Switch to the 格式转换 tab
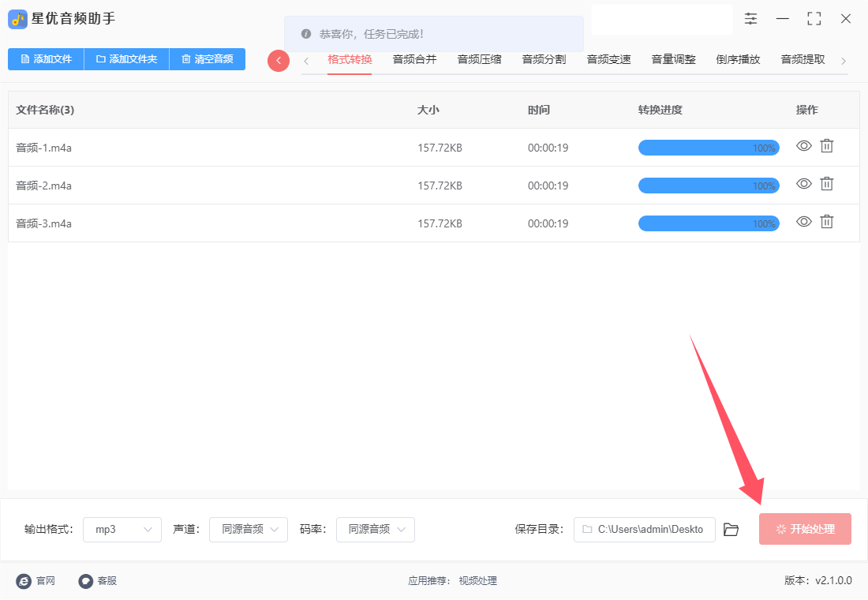The height and width of the screenshot is (600, 868). point(350,59)
